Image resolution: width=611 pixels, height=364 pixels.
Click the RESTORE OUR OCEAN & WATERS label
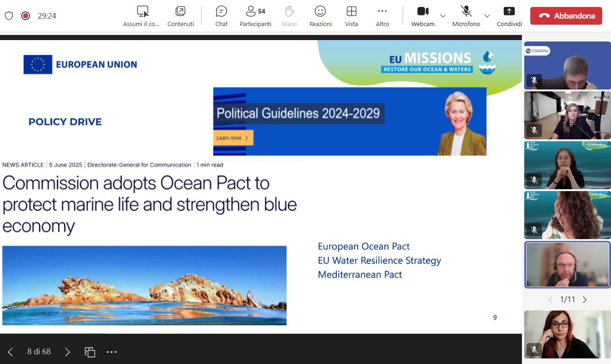pos(427,69)
